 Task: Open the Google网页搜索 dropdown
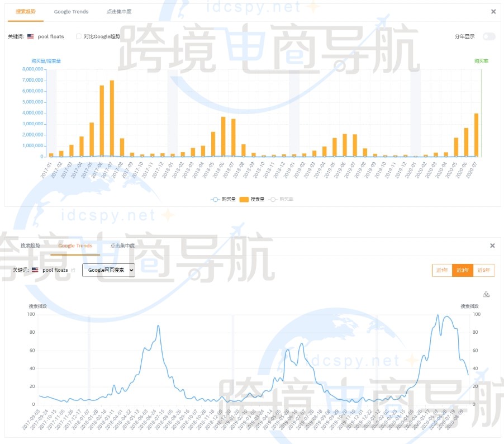click(109, 270)
